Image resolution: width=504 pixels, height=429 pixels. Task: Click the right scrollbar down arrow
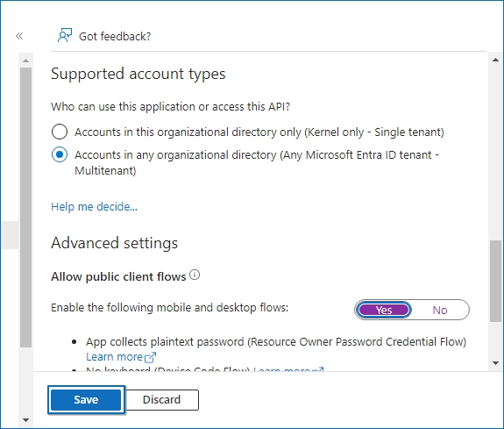pos(495,363)
